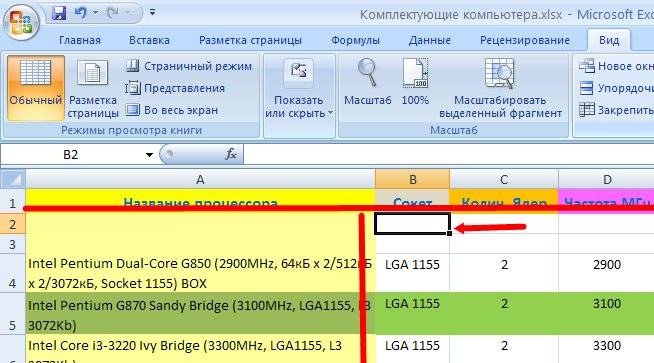Screen dimensions: 654x363
Task: Select column A header
Action: [x=200, y=179]
